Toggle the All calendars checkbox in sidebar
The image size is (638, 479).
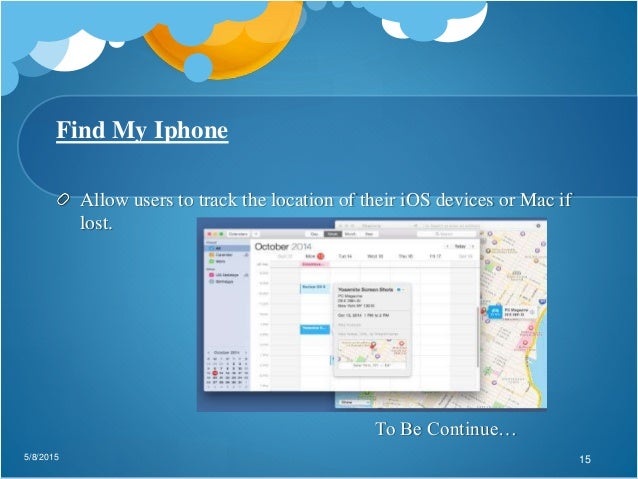[x=211, y=248]
